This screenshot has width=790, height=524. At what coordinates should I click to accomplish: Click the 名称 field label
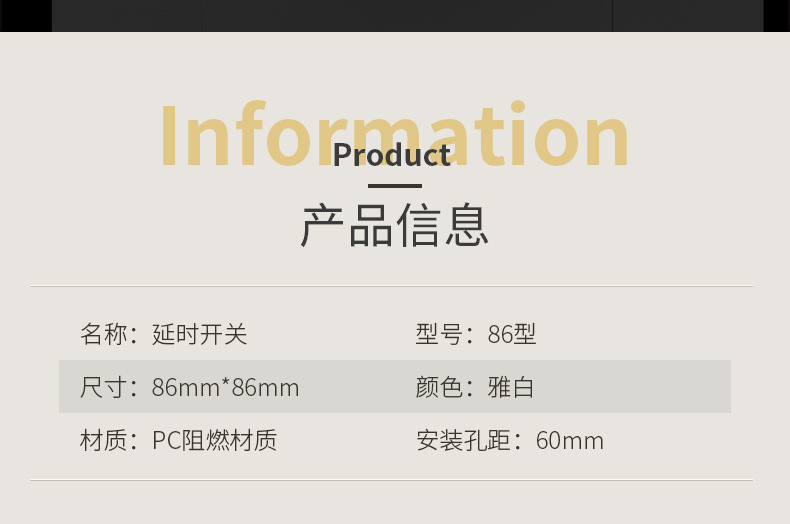(x=104, y=334)
